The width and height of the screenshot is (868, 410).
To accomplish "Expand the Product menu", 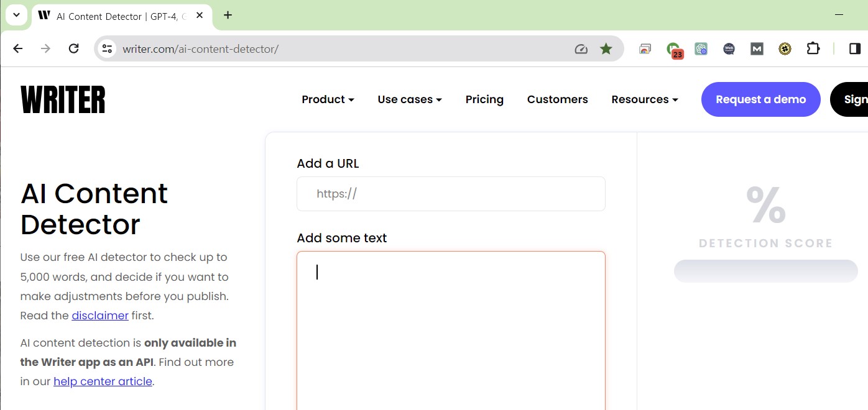I will [x=328, y=99].
